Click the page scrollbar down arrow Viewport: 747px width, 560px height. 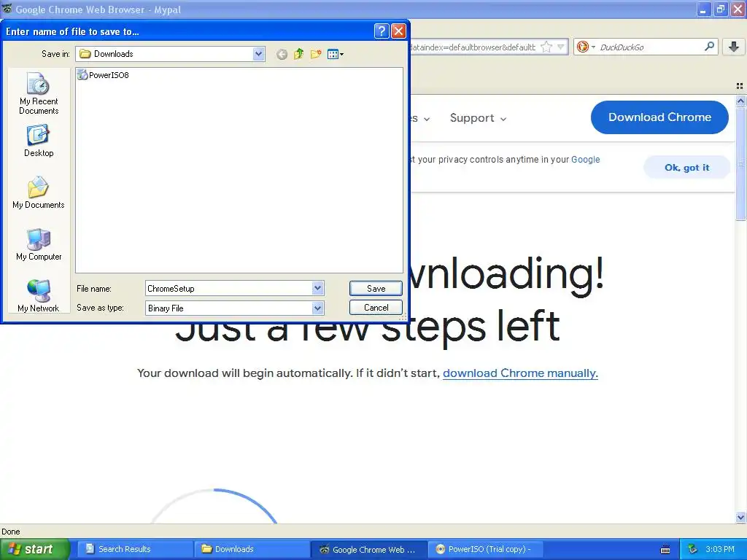coord(740,517)
